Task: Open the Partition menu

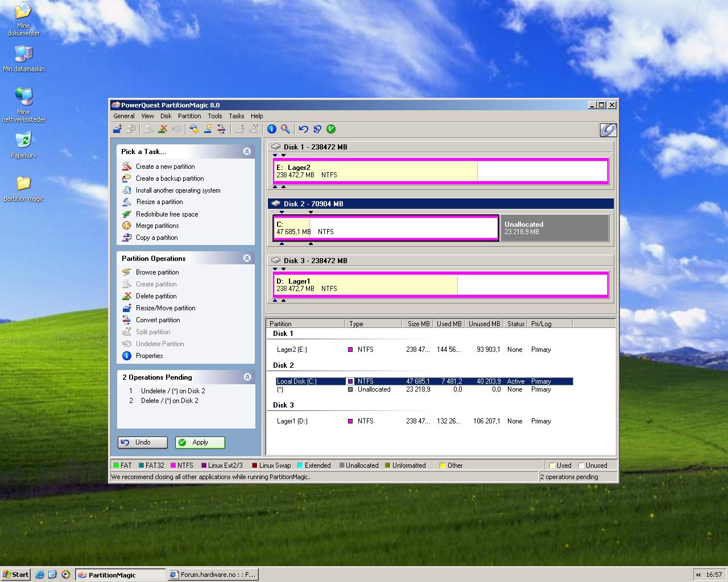Action: click(189, 116)
